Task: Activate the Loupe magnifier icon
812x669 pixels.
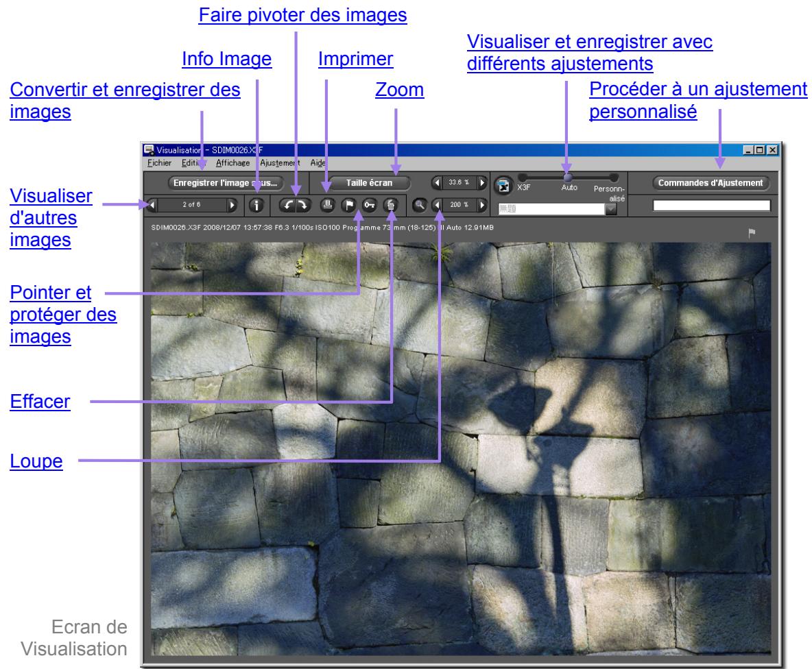Action: (420, 206)
